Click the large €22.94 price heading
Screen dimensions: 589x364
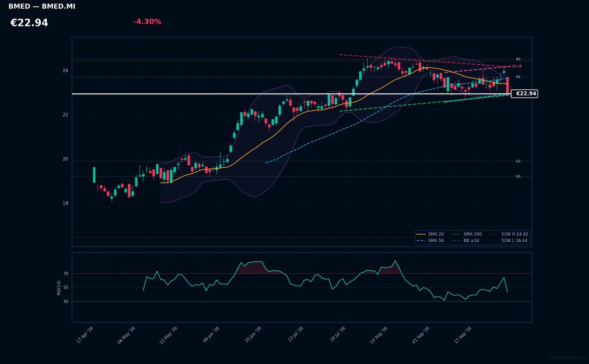point(29,23)
